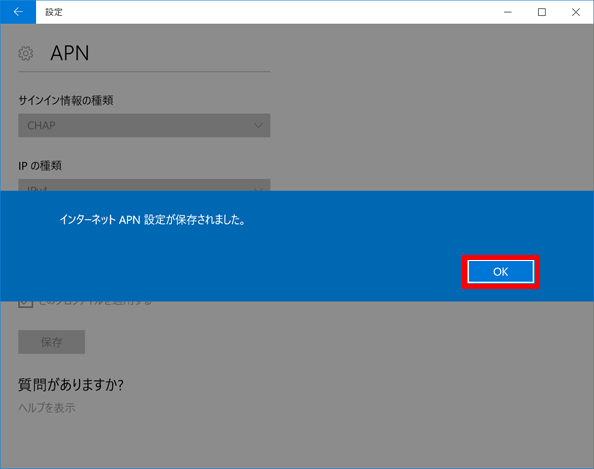Open the ヘルプを表示 link

click(47, 408)
